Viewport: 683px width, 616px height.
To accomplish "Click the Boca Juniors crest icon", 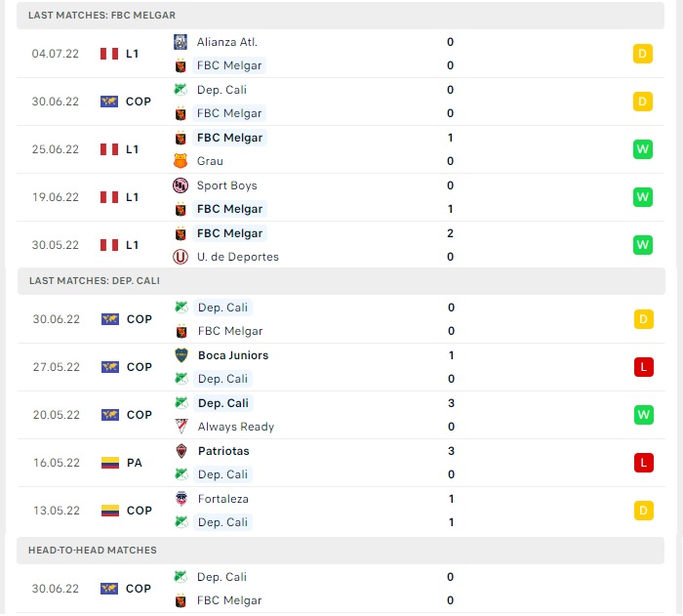I will tap(181, 355).
